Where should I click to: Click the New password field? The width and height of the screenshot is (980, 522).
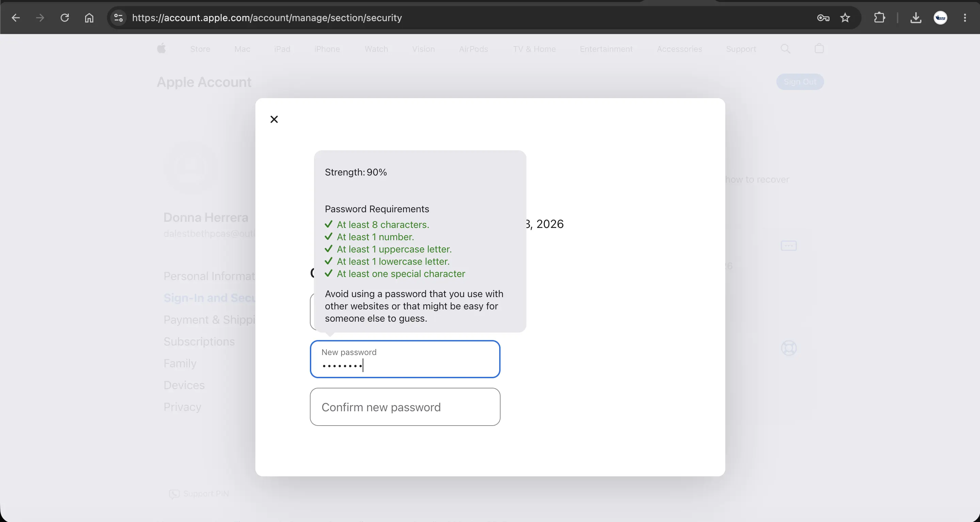click(405, 359)
